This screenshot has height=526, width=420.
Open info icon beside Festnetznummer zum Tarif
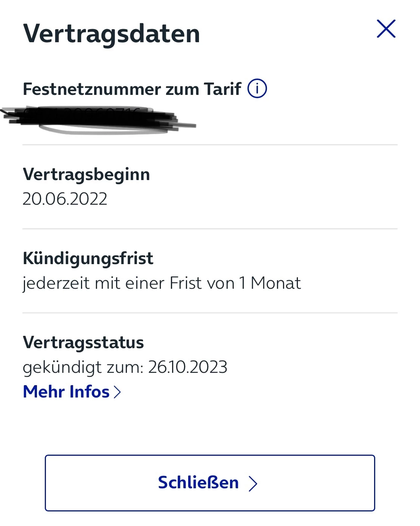pyautogui.click(x=257, y=89)
